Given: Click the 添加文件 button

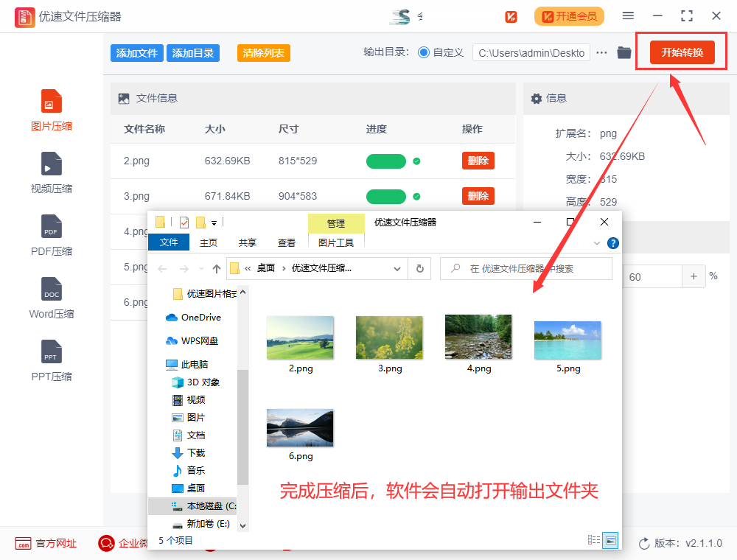Looking at the screenshot, I should (x=137, y=53).
